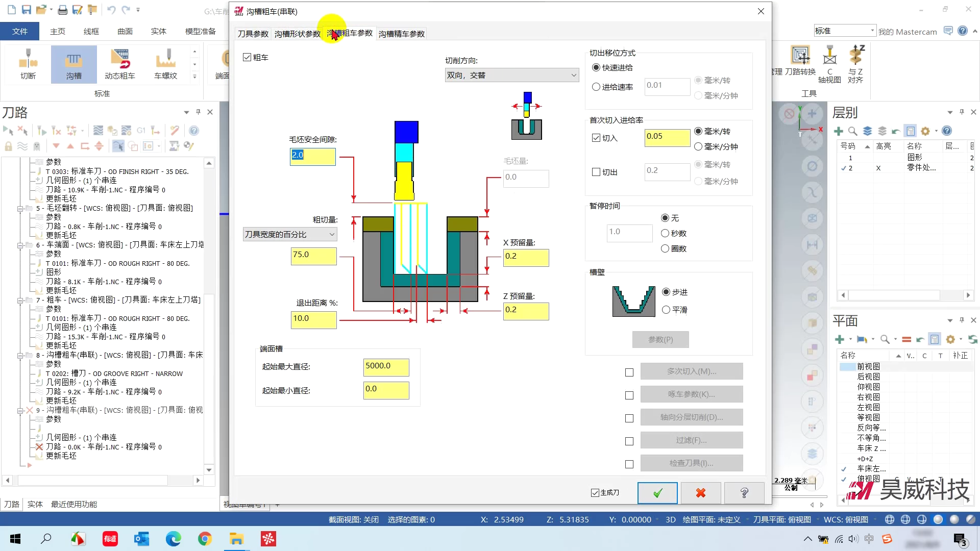Switch to 沟槽精车参数 tab
This screenshot has height=551, width=980.
click(x=402, y=34)
